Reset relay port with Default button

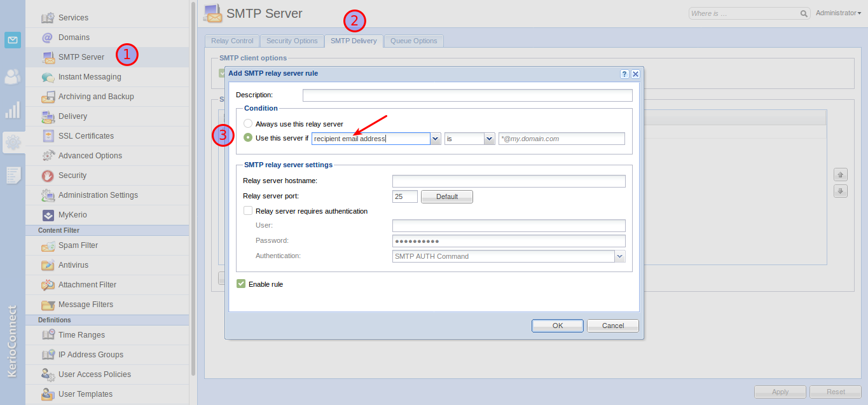click(x=447, y=196)
